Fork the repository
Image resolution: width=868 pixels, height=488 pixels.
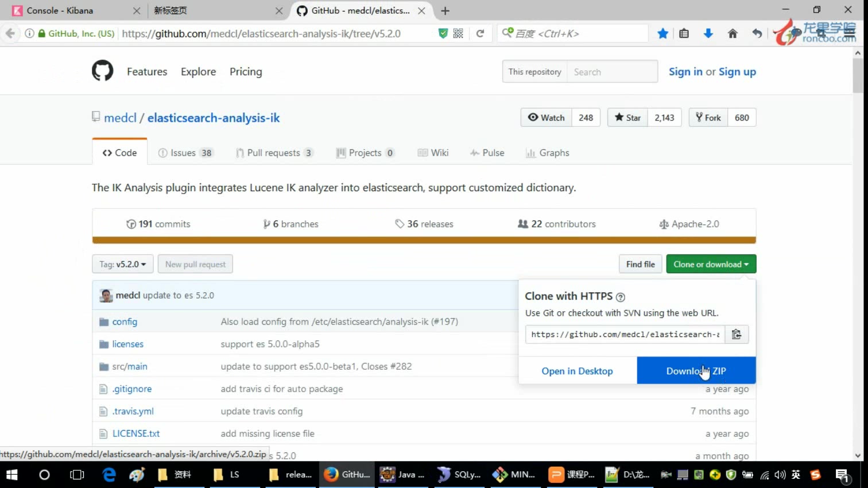click(x=708, y=118)
